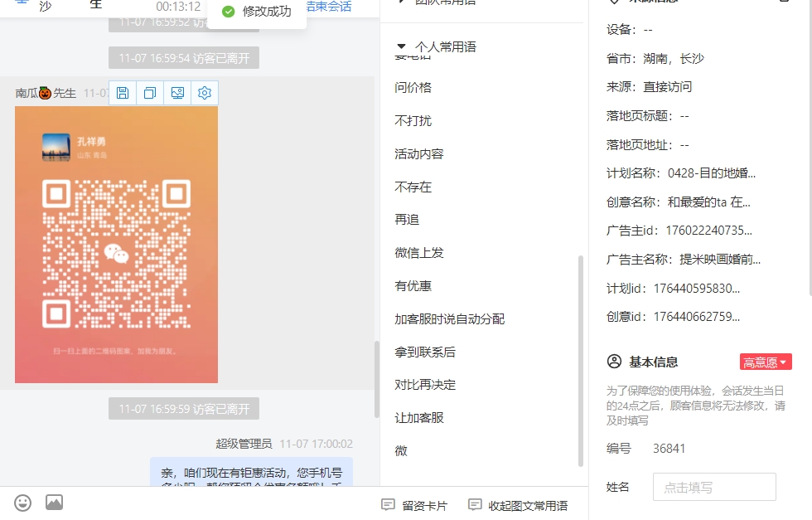Click the 来源 value 直接访问
This screenshot has height=520, width=812.
click(668, 87)
